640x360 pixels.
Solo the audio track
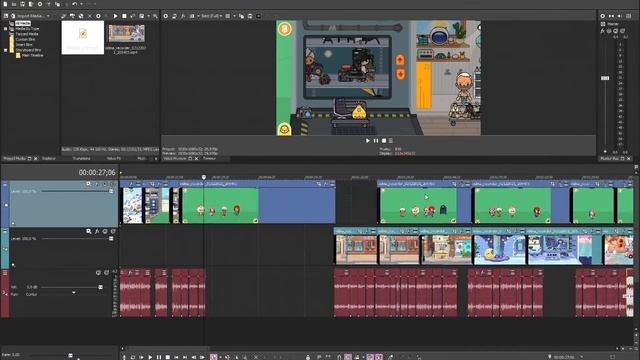(107, 273)
